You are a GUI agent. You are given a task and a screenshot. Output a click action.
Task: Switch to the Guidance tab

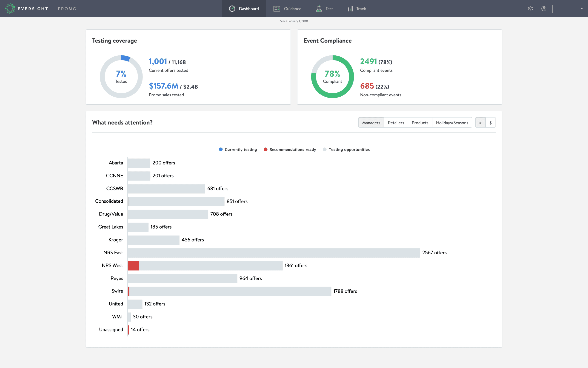point(287,9)
